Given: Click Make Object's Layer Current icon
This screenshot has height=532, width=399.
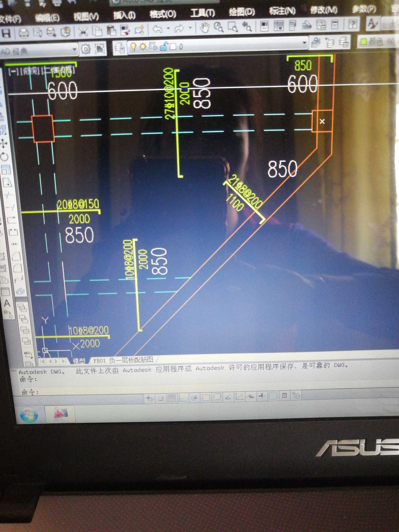Looking at the screenshot, I should tap(316, 42).
